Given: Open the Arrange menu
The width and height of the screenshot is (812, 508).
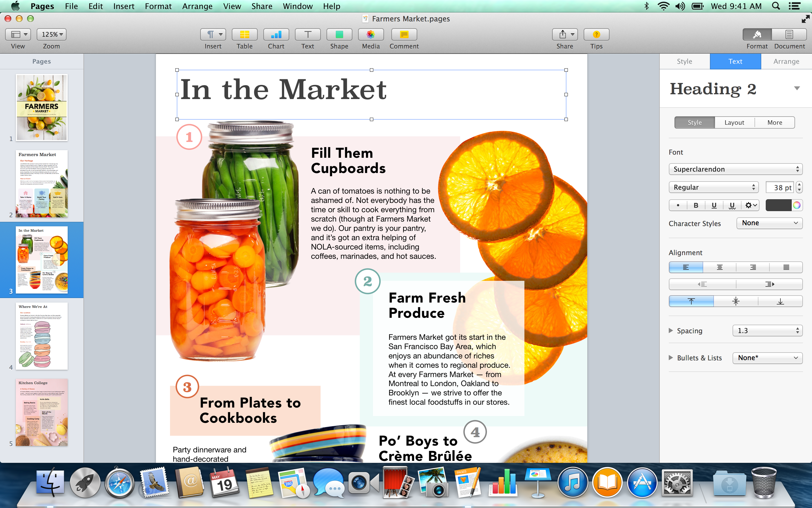Looking at the screenshot, I should [x=197, y=6].
